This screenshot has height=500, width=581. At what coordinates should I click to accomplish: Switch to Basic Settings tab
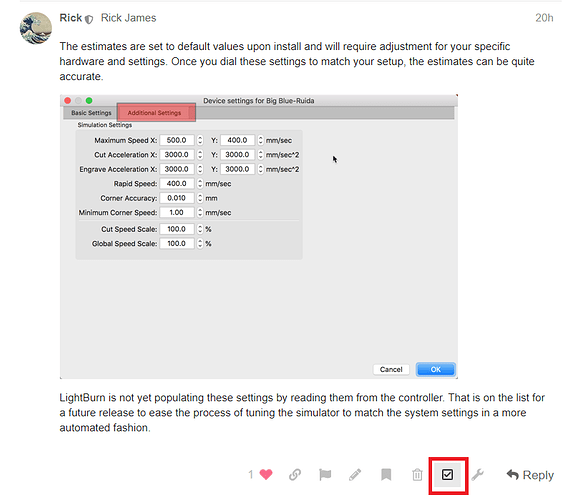tap(91, 113)
